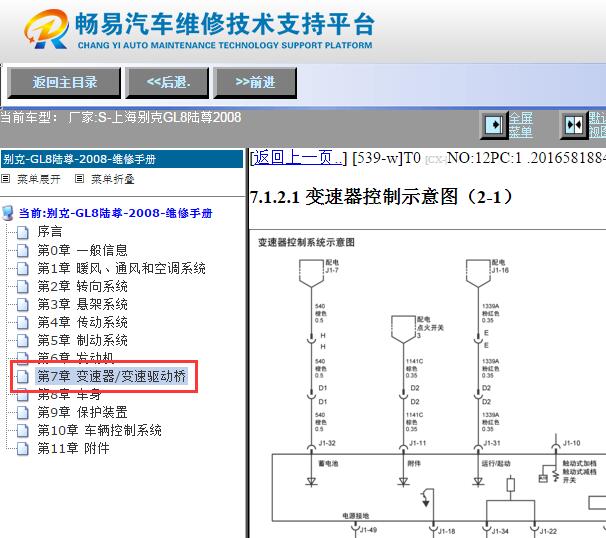Click the page icon beside 第7章 变速器
The height and width of the screenshot is (538, 606).
(23, 376)
